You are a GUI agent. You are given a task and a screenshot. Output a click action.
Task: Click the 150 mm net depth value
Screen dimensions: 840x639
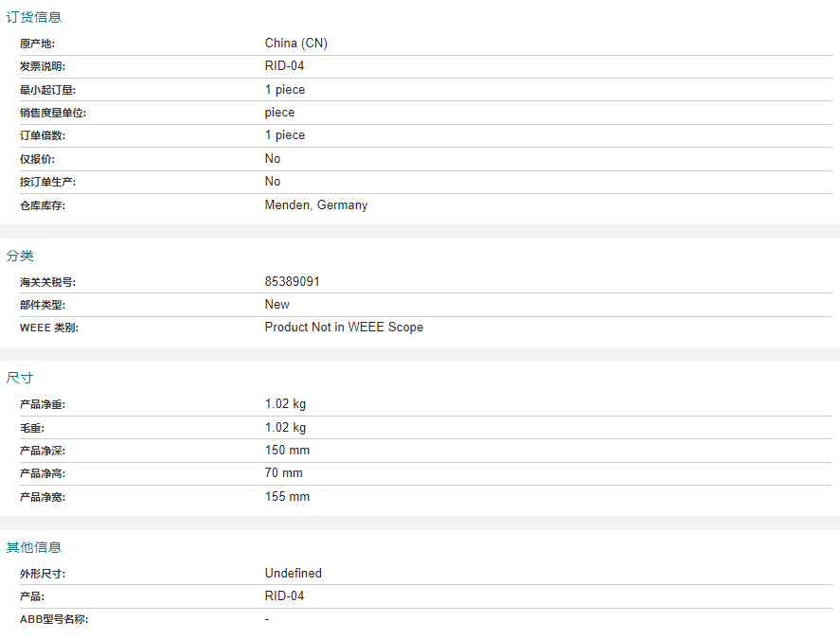click(287, 451)
